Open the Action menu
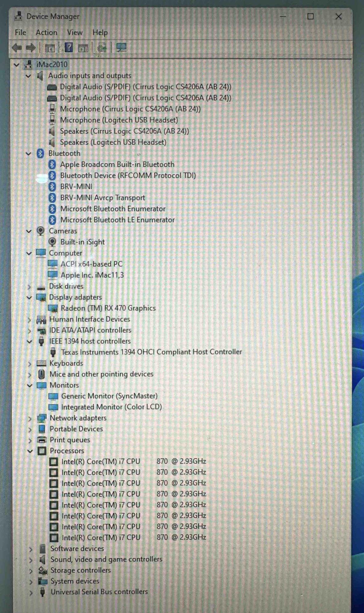This screenshot has height=613, width=364. [x=46, y=32]
